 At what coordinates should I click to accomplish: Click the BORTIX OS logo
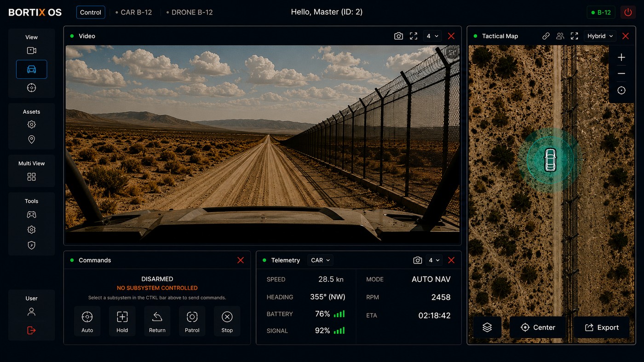[35, 12]
